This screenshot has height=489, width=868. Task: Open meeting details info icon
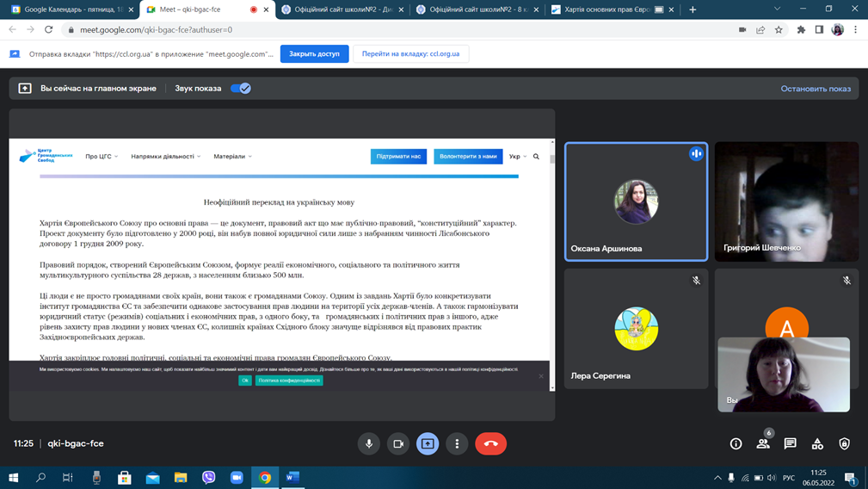click(x=736, y=443)
